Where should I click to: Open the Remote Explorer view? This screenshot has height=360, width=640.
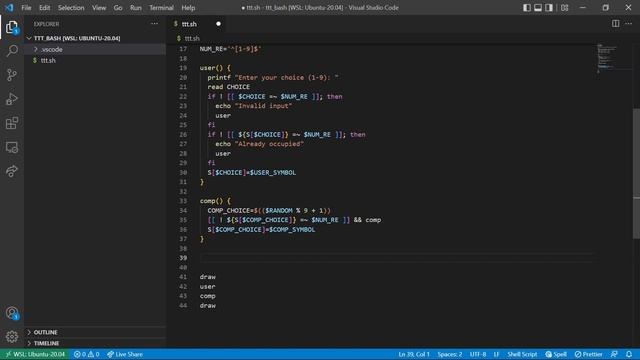(x=12, y=147)
